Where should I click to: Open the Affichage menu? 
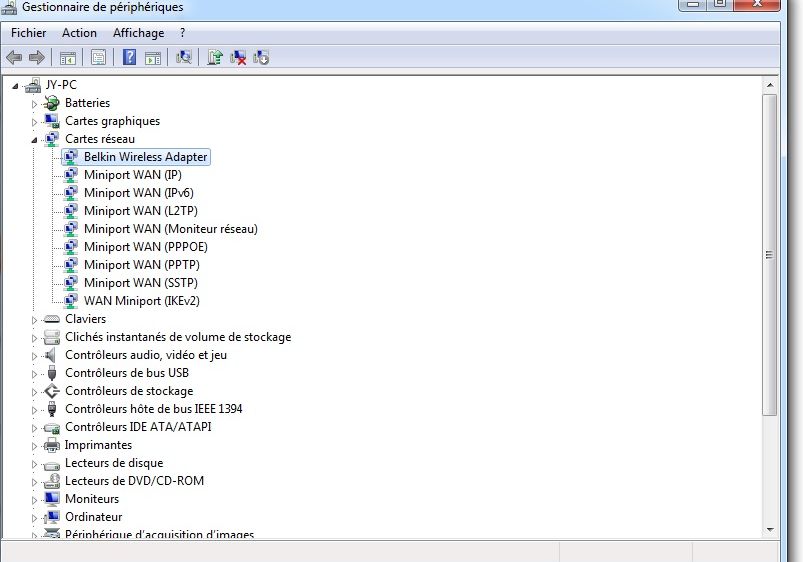pyautogui.click(x=138, y=33)
